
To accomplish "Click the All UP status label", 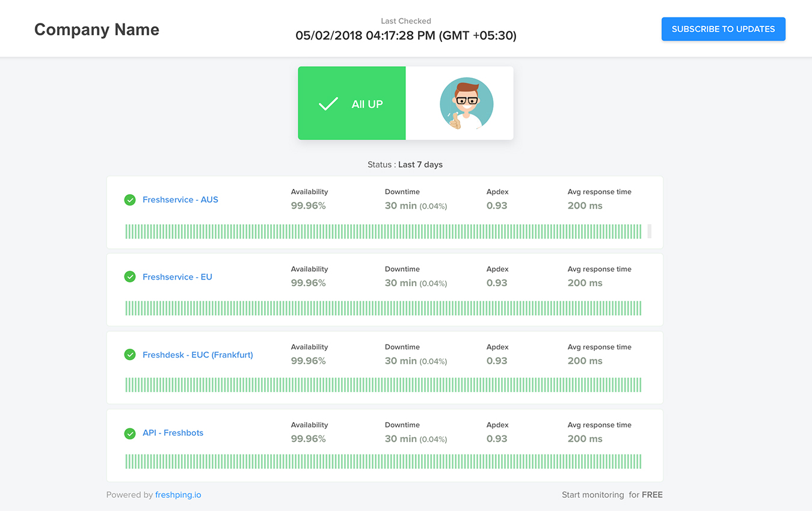I will pos(367,104).
